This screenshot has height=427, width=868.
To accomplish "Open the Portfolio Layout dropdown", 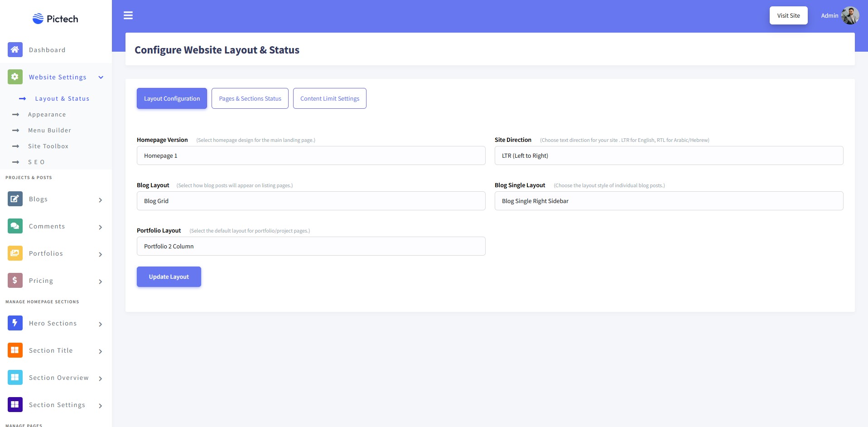I will click(311, 246).
